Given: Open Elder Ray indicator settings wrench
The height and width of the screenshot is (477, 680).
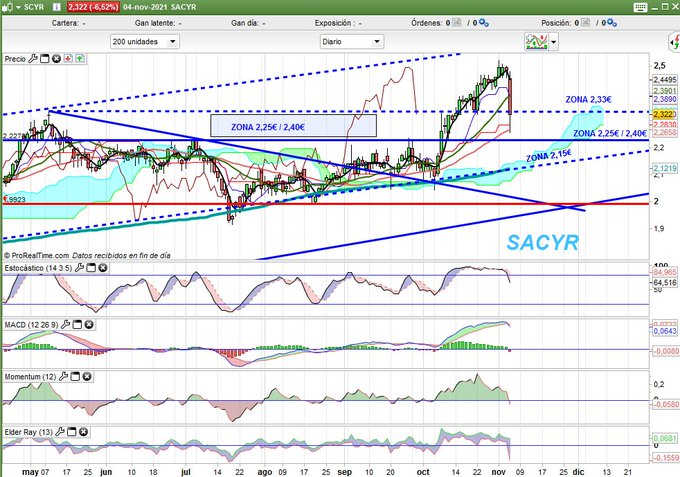Looking at the screenshot, I should 60,431.
